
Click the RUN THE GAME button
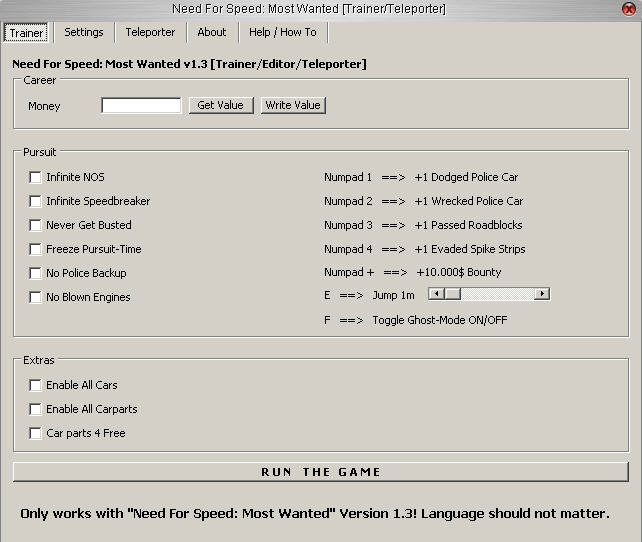321,472
